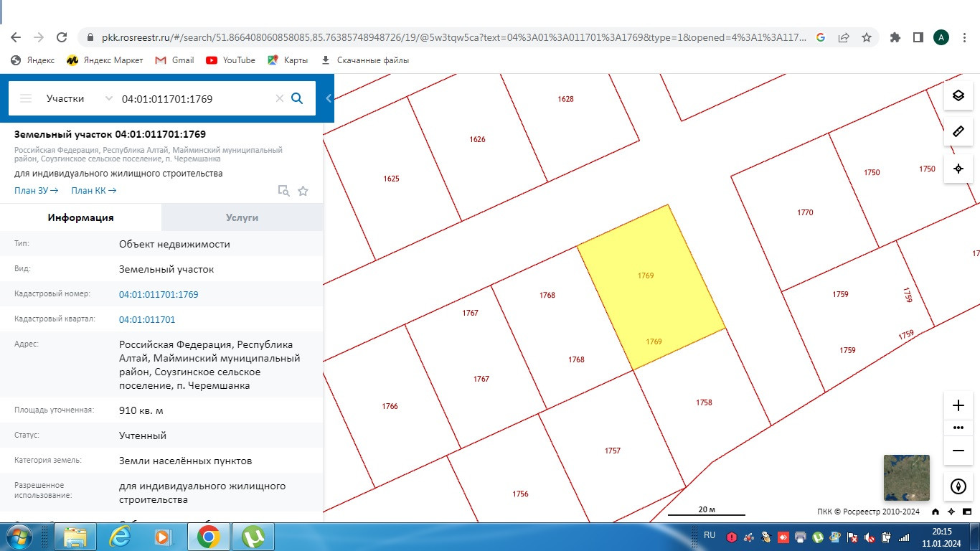
Task: Open the Участки object type dropdown
Action: coord(79,98)
